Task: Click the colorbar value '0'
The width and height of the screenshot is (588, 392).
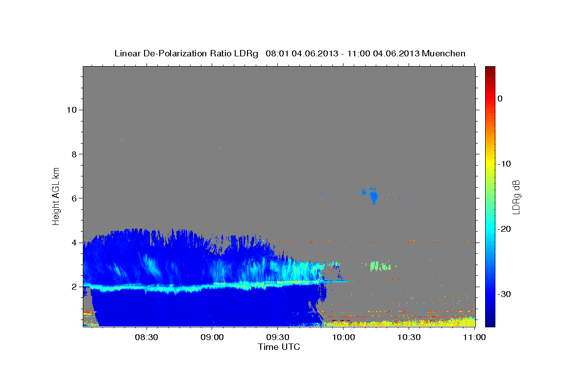Action: tap(500, 98)
